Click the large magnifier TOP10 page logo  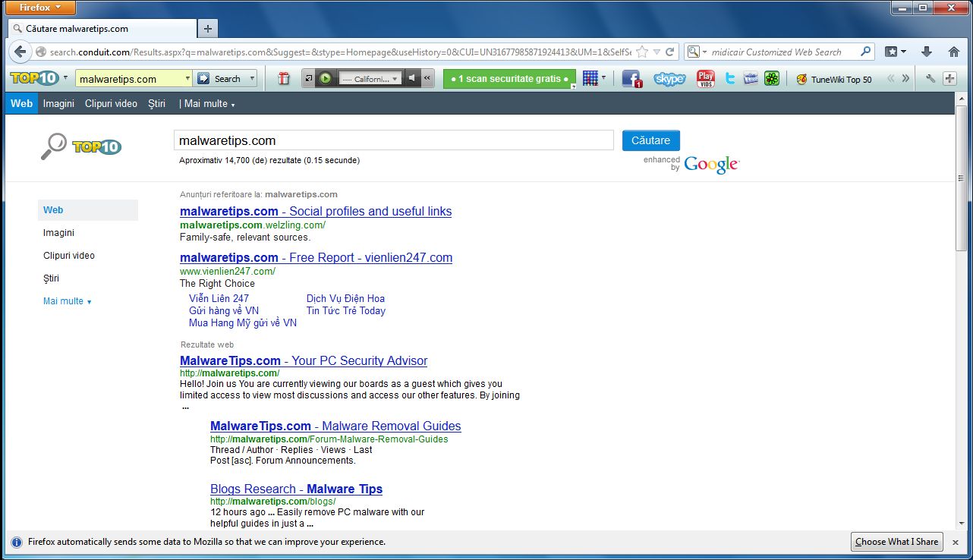[x=81, y=146]
